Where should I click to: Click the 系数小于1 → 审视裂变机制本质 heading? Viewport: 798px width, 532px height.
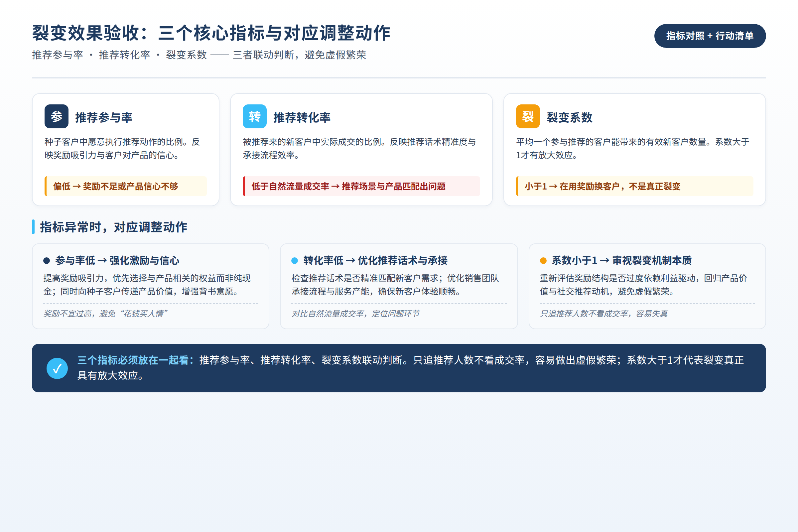tap(621, 261)
